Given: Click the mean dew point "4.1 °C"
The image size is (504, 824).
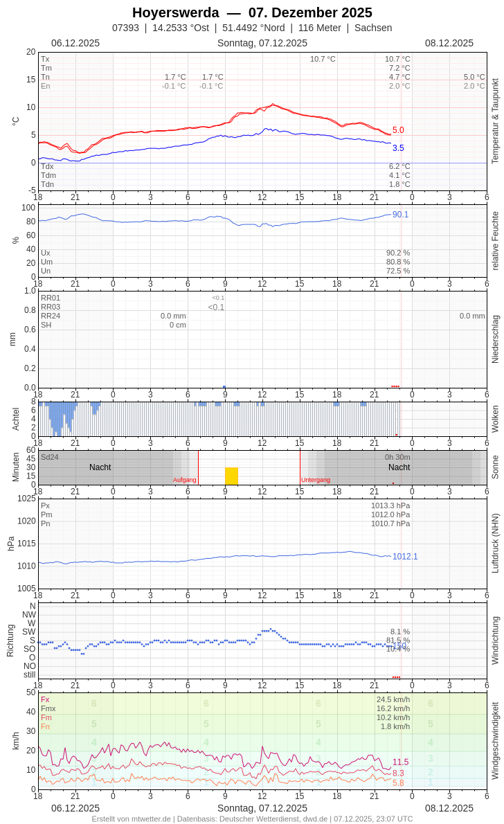Looking at the screenshot, I should tap(399, 175).
